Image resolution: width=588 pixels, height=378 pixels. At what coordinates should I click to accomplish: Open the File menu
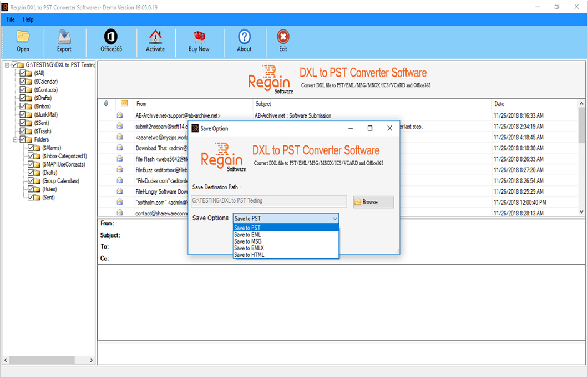point(10,19)
